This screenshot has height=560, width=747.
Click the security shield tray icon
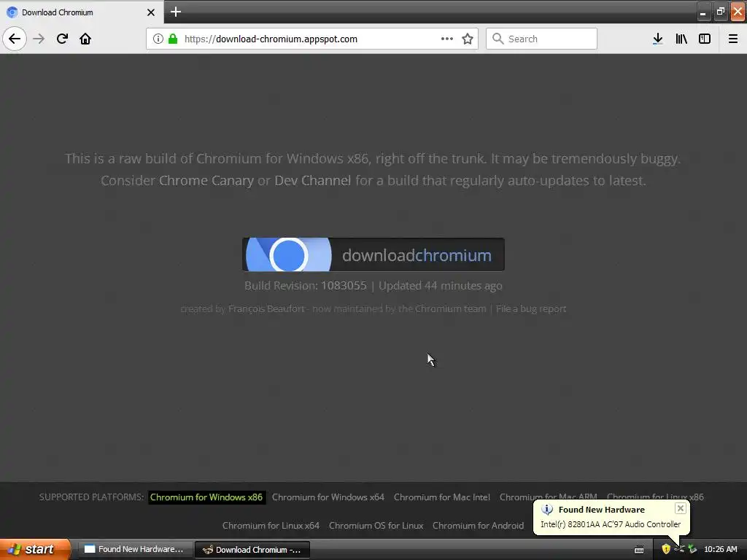point(666,549)
